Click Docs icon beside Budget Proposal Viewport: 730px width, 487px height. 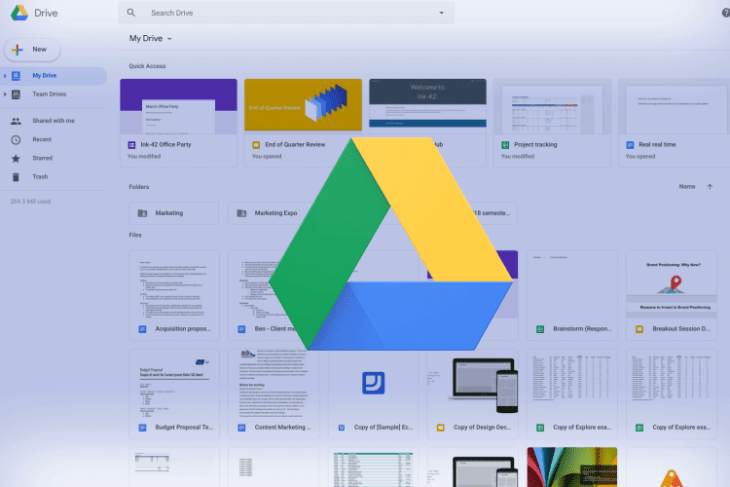click(142, 428)
